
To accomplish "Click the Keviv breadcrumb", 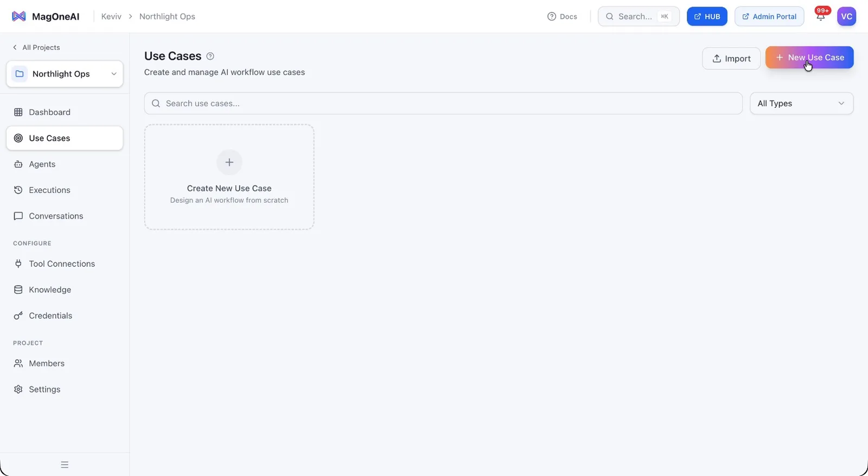I will (x=111, y=16).
